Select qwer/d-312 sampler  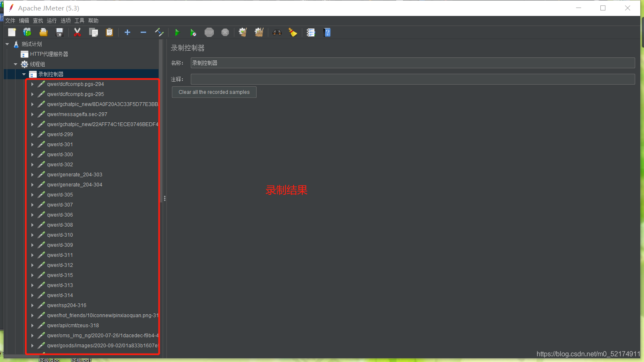60,265
